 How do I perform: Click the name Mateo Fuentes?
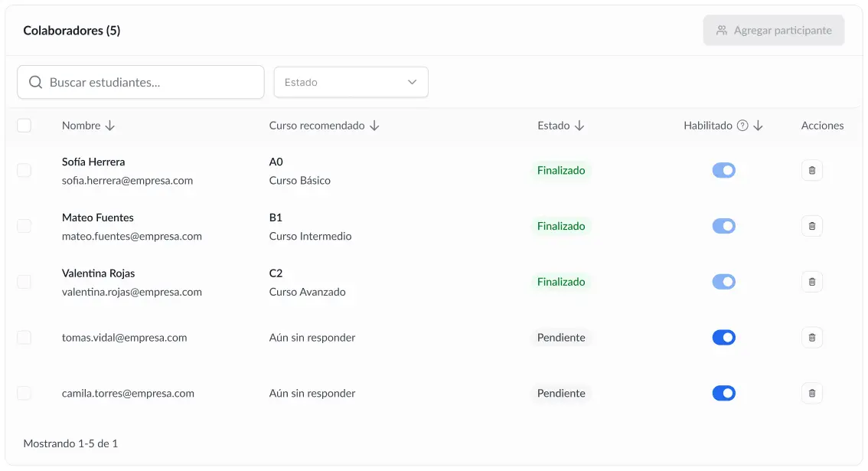(98, 218)
